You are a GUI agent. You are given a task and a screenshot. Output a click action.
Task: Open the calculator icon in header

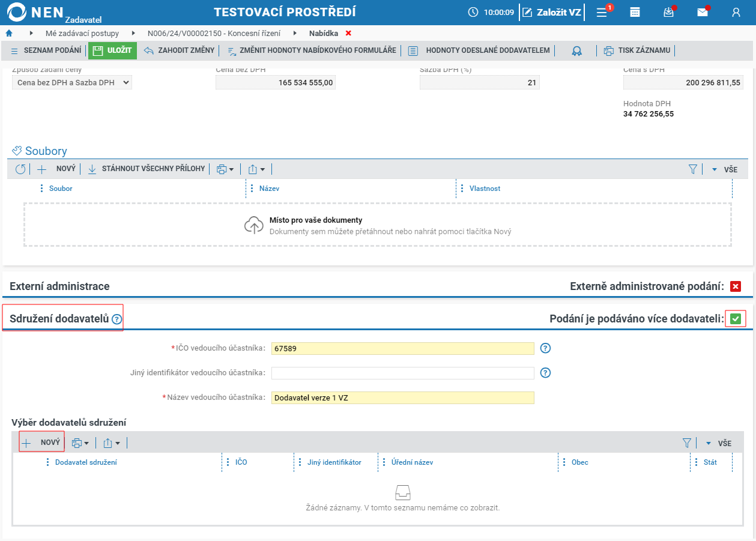point(635,12)
